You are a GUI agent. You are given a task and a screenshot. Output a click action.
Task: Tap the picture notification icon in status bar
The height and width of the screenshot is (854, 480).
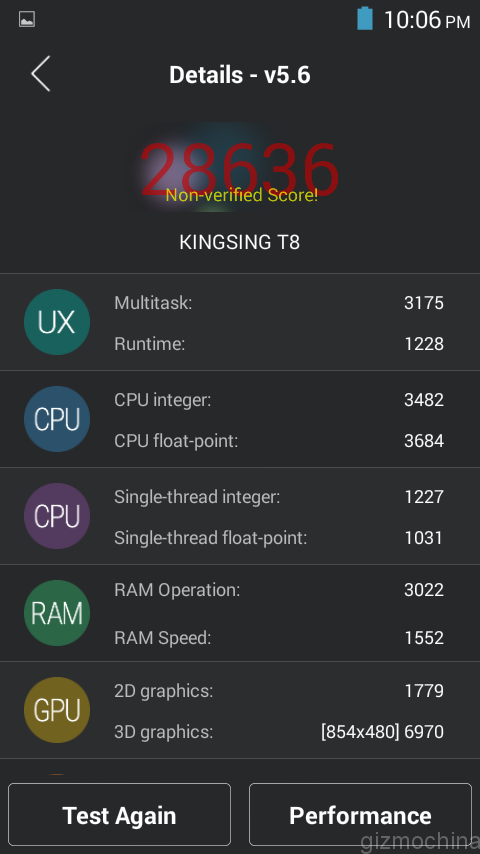tap(27, 20)
